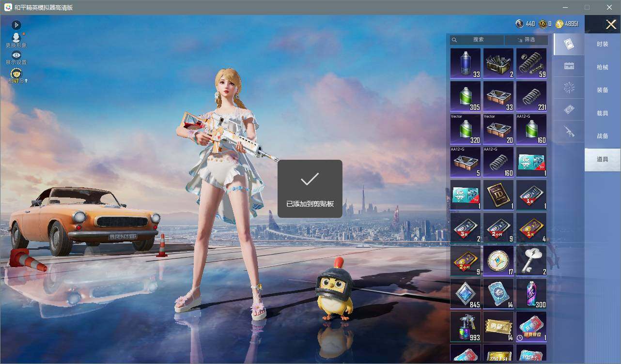The height and width of the screenshot is (364, 621).
Task: Select the 典藏宝 golden ticket item
Action: coord(498,327)
